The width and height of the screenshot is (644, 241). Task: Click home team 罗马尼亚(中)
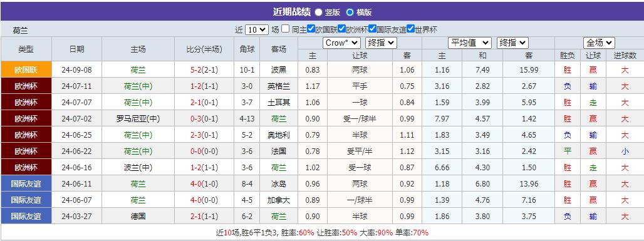[138, 119]
